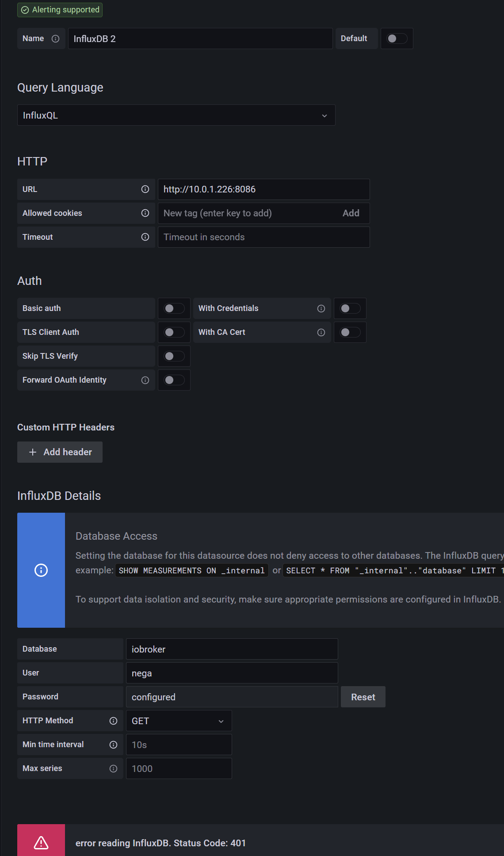Click the Query Language heading

[x=60, y=88]
